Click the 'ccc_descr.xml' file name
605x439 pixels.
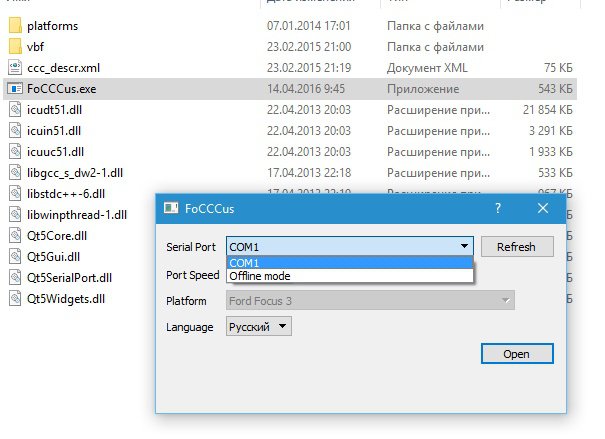point(63,68)
